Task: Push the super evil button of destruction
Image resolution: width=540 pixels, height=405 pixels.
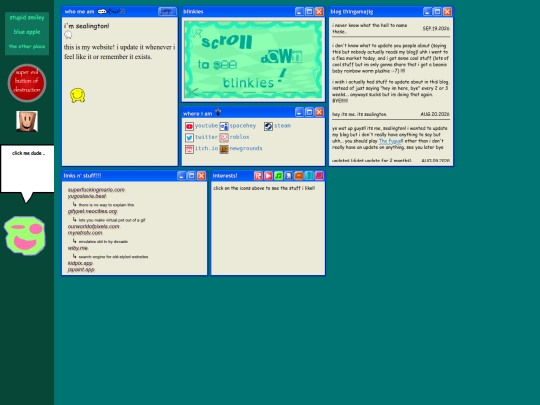Action: [x=27, y=83]
